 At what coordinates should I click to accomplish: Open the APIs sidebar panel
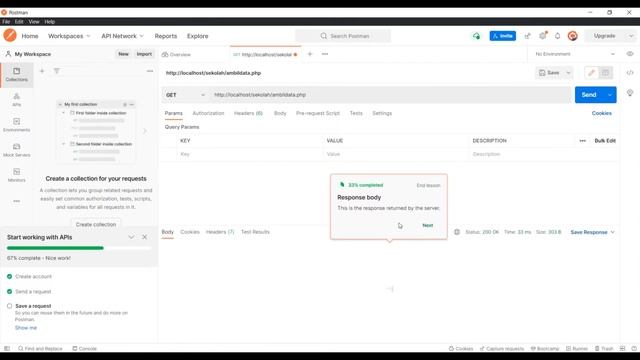tap(16, 100)
